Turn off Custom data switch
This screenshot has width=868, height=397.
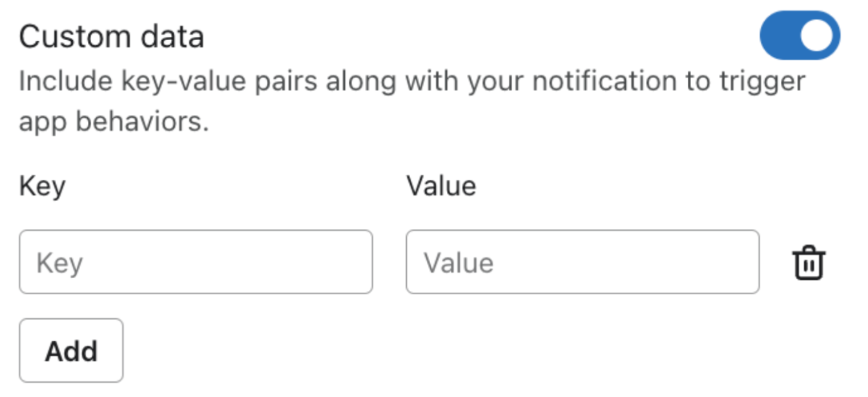[800, 36]
